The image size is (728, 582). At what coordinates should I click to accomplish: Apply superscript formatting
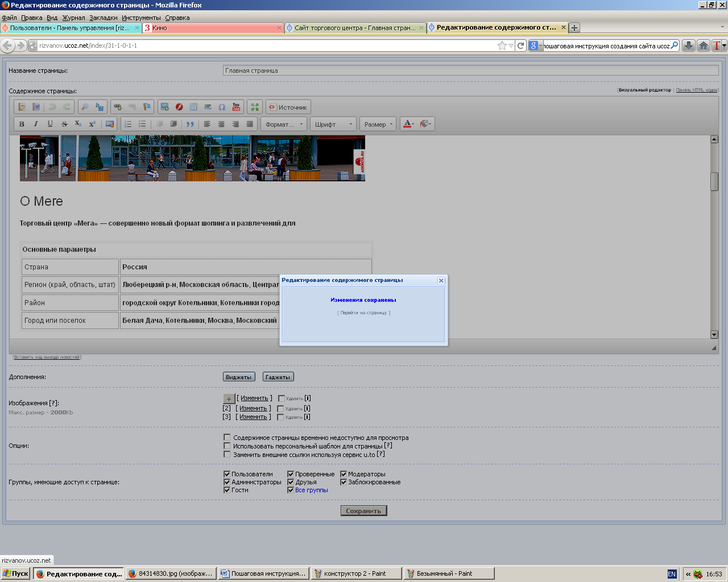(x=92, y=124)
